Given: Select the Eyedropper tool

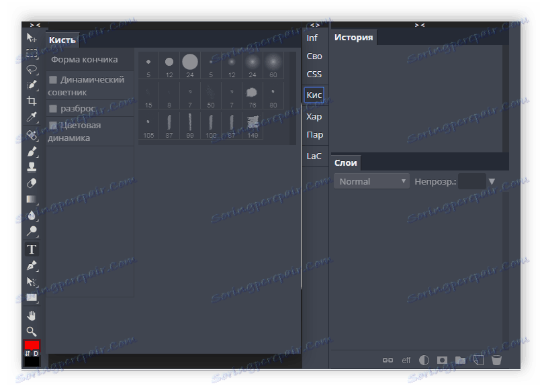Looking at the screenshot, I should pos(32,117).
